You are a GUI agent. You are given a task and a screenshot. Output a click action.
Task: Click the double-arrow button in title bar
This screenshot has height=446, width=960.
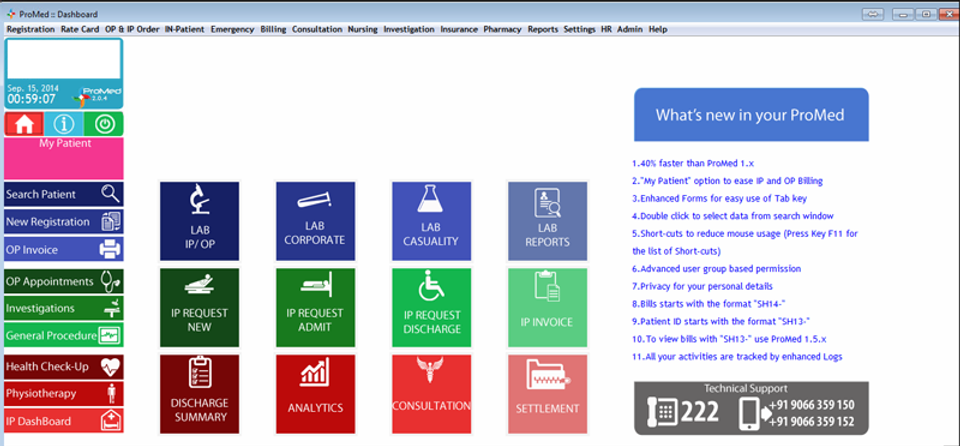tap(873, 13)
